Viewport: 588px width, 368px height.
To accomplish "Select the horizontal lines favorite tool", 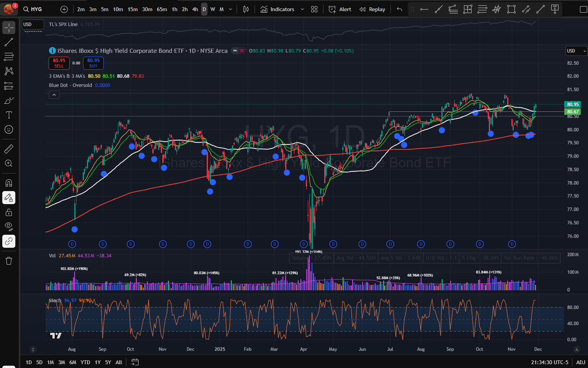I will 482,9.
